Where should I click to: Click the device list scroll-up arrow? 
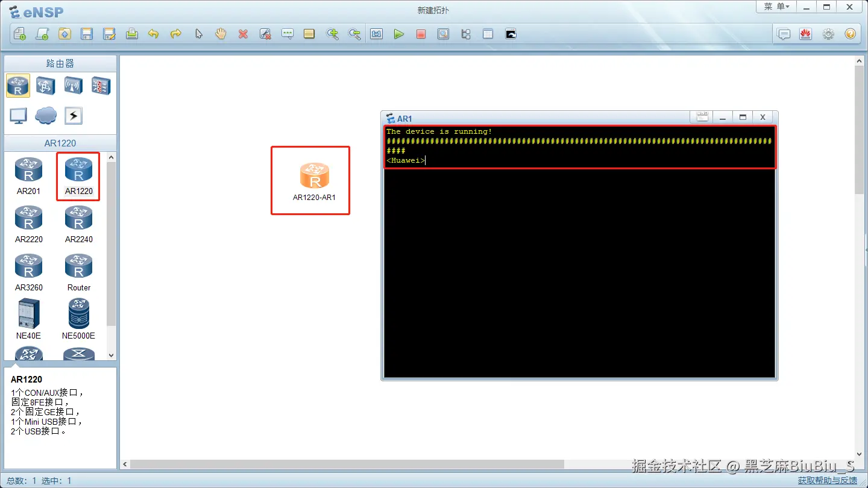(112, 157)
